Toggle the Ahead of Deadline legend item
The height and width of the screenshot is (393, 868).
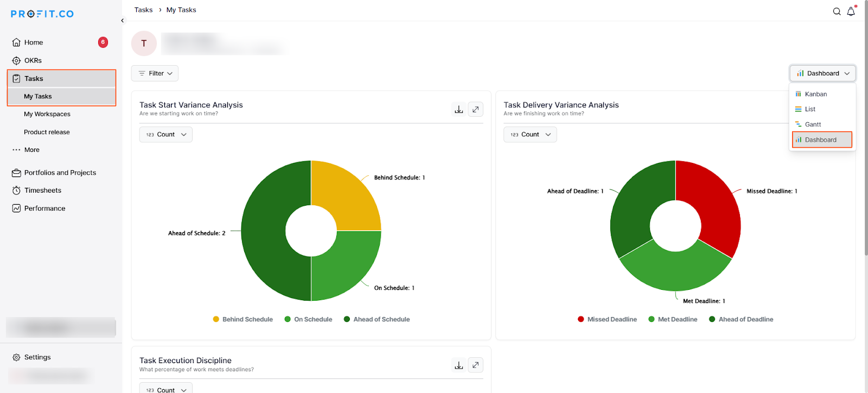[741, 319]
